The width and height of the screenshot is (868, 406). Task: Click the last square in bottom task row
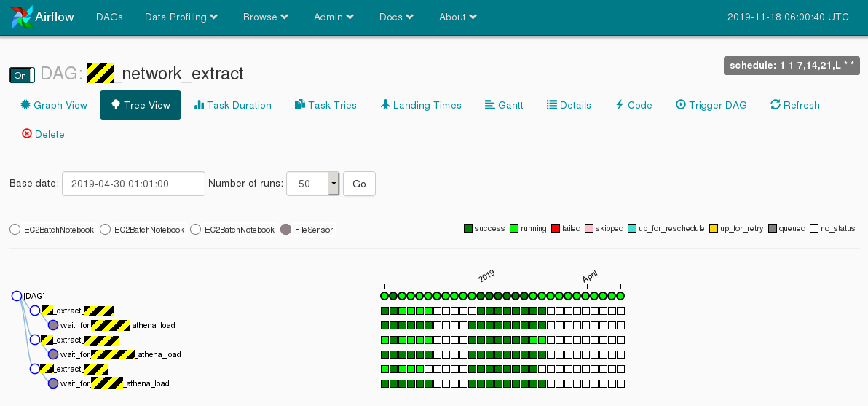(x=620, y=384)
